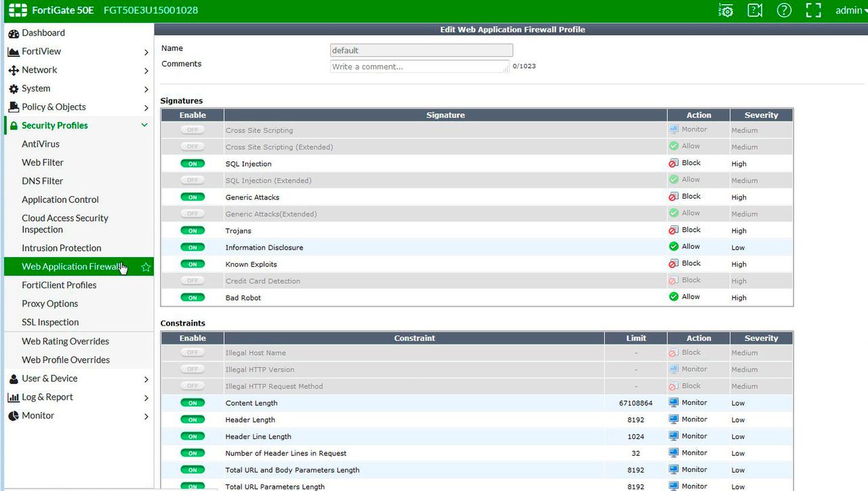
Task: Expand Policy & Objects menu chevron
Action: pos(146,108)
